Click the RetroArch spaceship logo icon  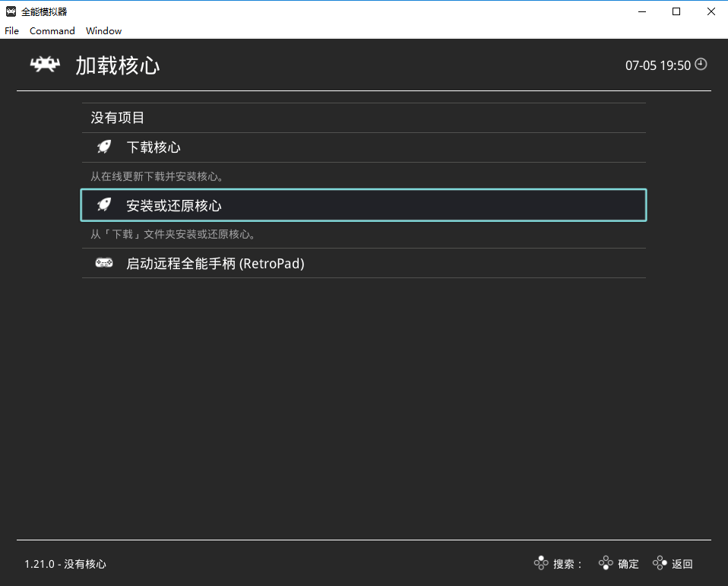pos(44,64)
